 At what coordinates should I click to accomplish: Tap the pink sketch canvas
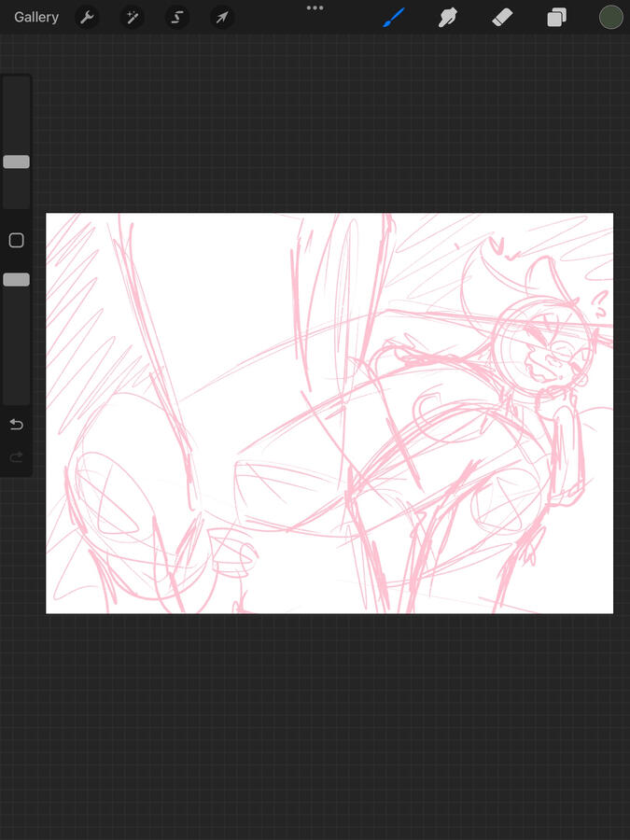pos(329,413)
